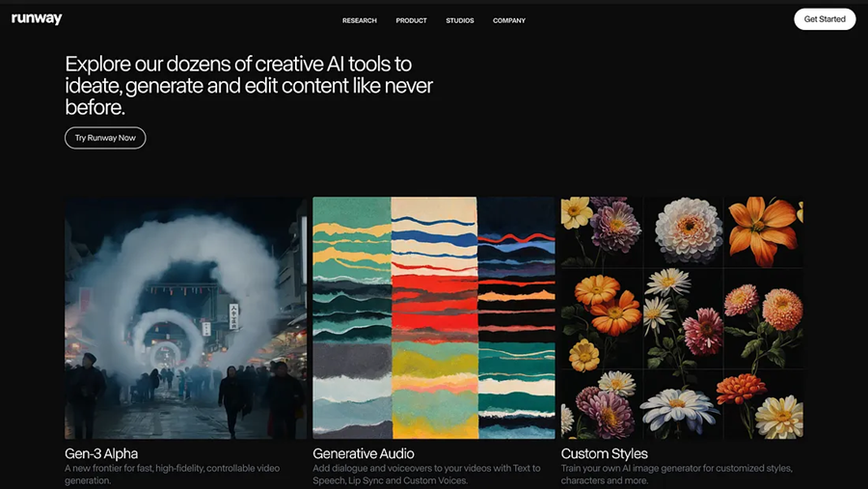Click the Custom Styles title

604,453
